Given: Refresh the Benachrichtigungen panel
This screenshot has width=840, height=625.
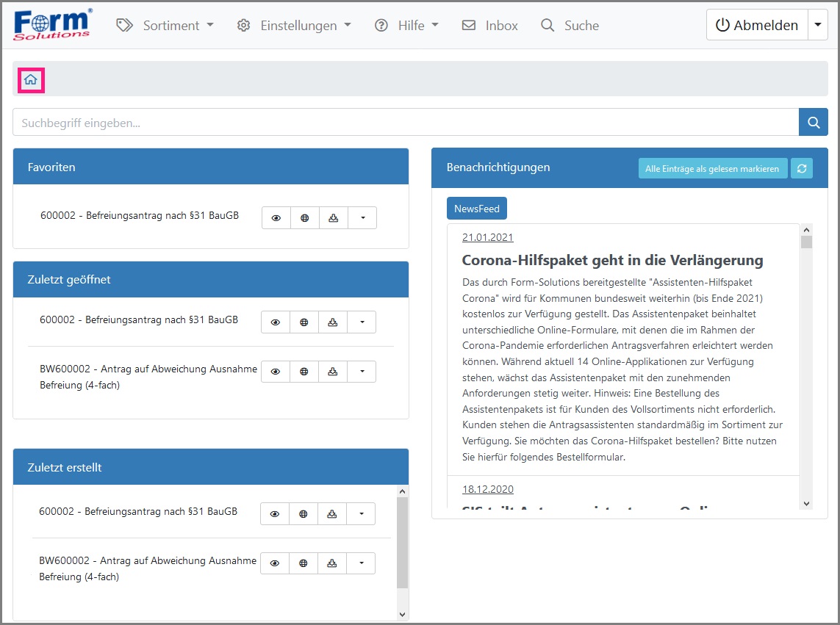Looking at the screenshot, I should (x=801, y=168).
